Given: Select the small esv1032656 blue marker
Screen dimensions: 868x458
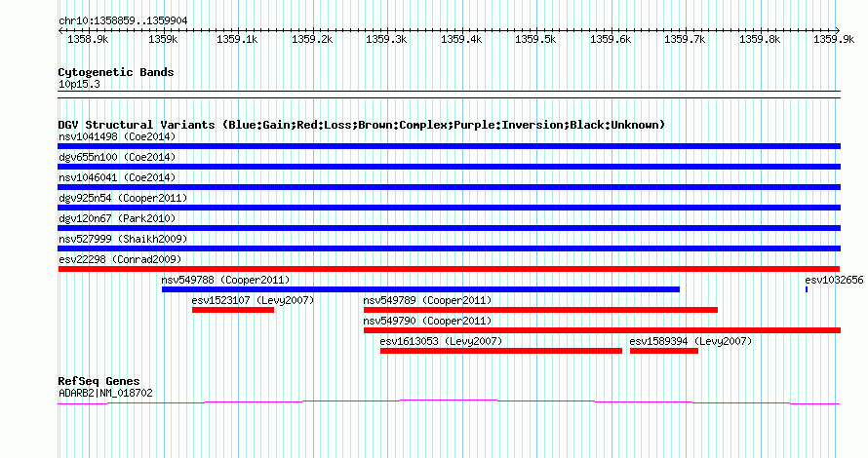Looking at the screenshot, I should pyautogui.click(x=807, y=289).
